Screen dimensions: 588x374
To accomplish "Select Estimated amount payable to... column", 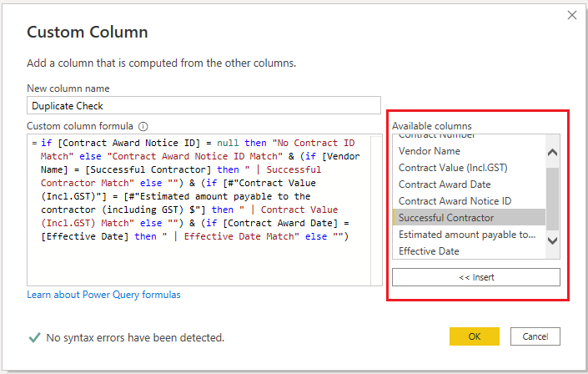I will tap(469, 235).
